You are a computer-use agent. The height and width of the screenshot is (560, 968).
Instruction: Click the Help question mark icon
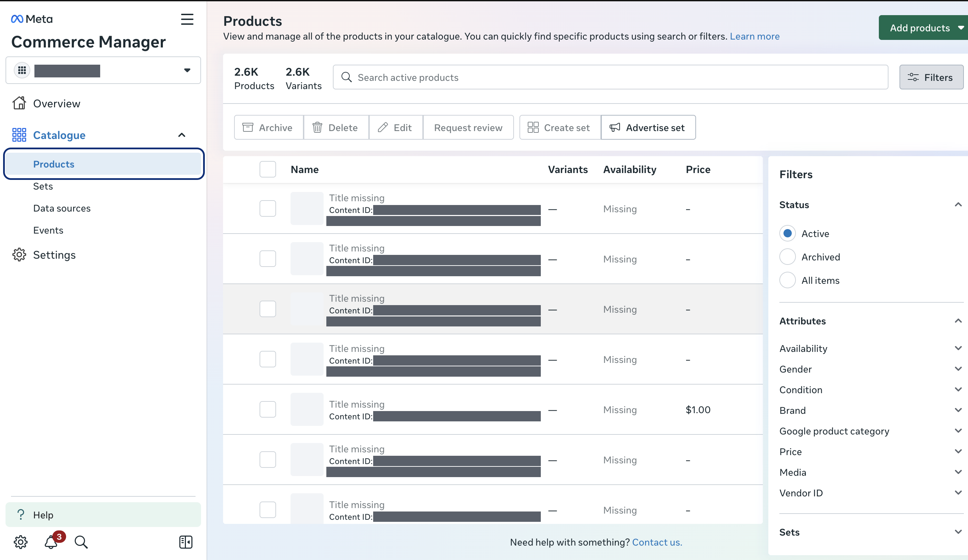point(21,515)
